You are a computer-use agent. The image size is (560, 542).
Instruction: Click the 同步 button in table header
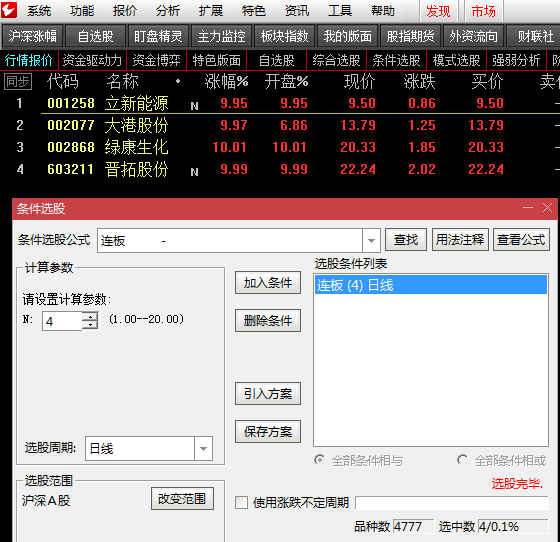pos(18,82)
